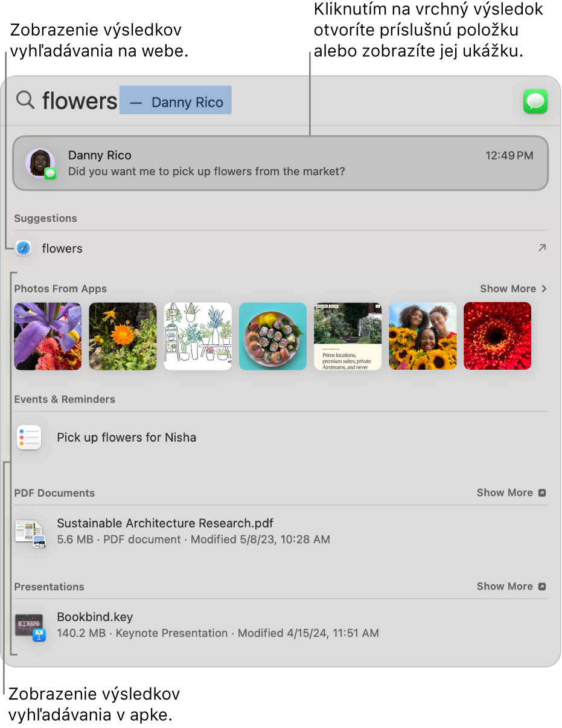Image resolution: width=562 pixels, height=728 pixels.
Task: Open the potted plants illustration thumbnail
Action: click(198, 336)
